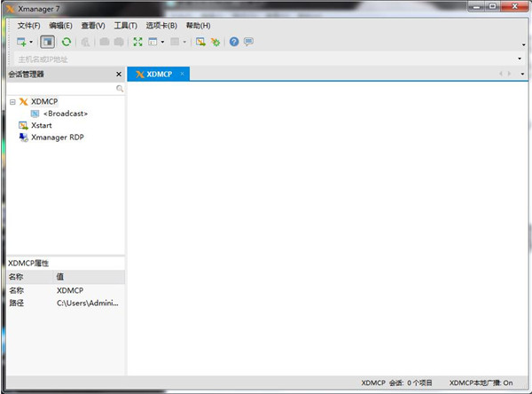Open the 查看(V) menu
The height and width of the screenshot is (394, 532).
pos(93,26)
